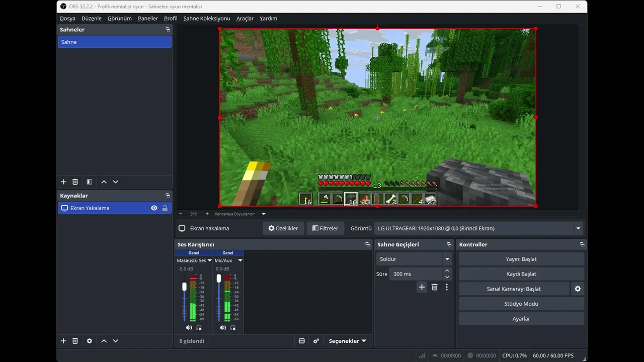The width and height of the screenshot is (644, 362).
Task: Open Filtreler for the selected source
Action: pyautogui.click(x=326, y=228)
